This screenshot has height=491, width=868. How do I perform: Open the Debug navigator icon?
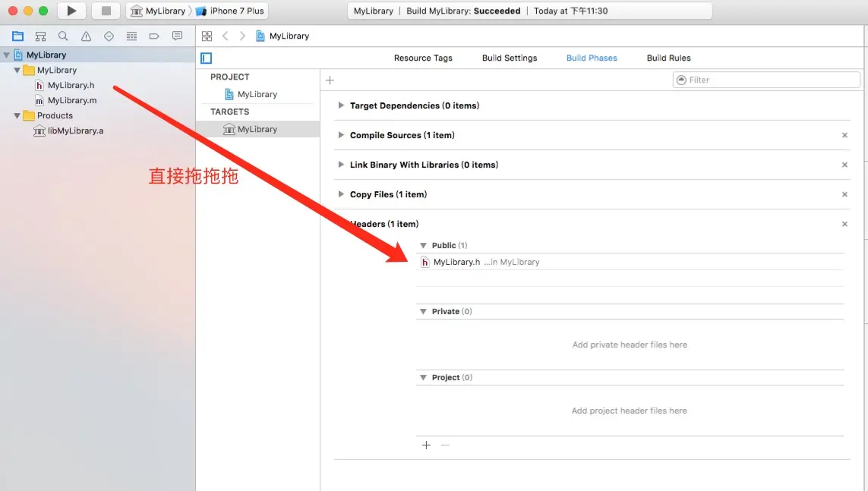click(131, 36)
